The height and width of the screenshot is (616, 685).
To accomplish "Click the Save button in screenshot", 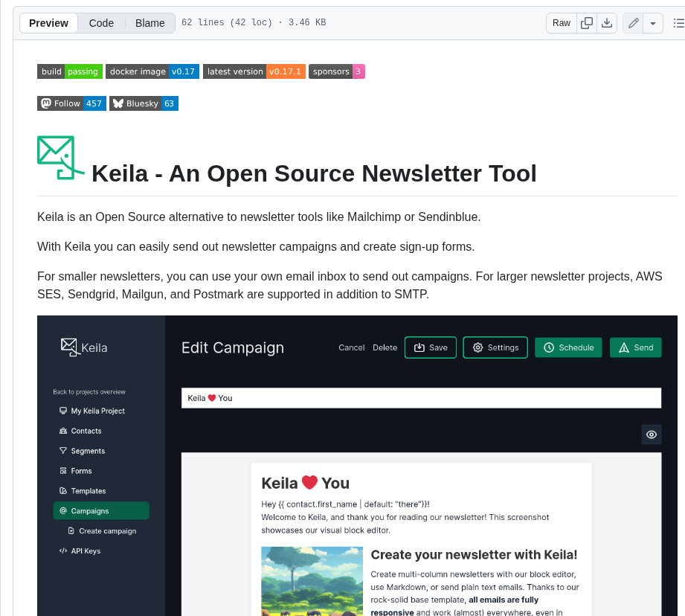I will click(x=431, y=347).
